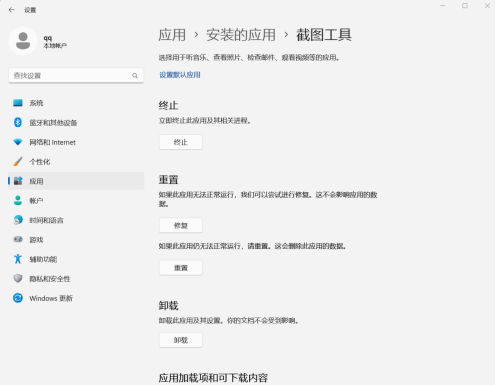
Task: Select 应用 in the sidebar
Action: click(x=76, y=181)
